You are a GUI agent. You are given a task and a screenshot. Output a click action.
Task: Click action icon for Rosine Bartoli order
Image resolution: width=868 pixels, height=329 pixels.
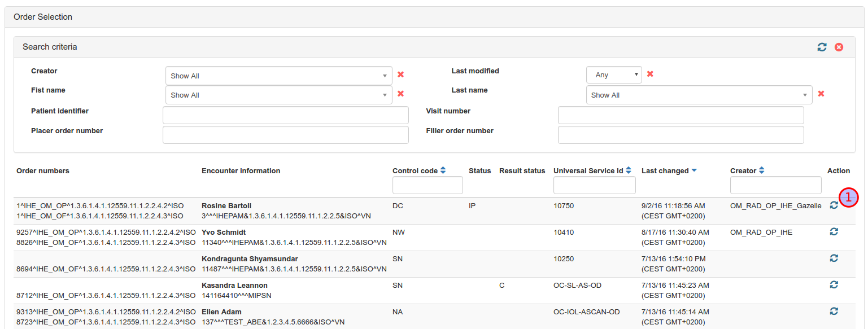[834, 205]
